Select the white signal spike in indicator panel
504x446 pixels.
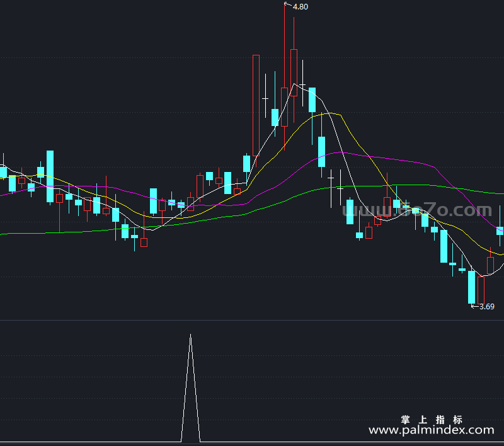pos(191,388)
